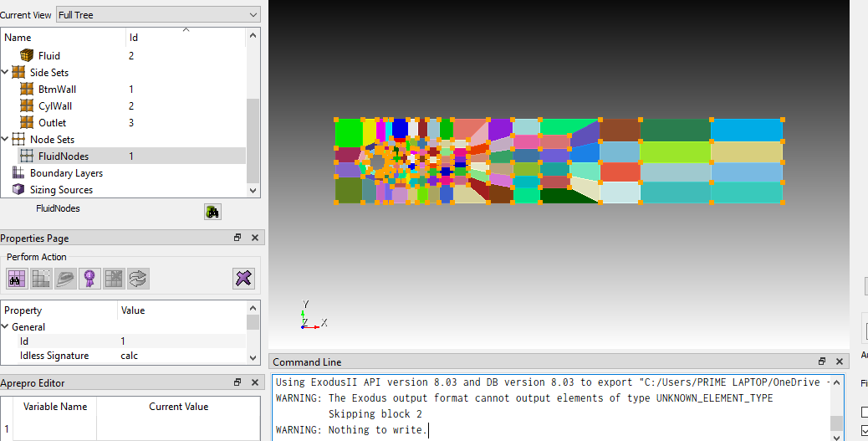Click the BtmWall side set icon
Screen dimensions: 868x441
27,90
